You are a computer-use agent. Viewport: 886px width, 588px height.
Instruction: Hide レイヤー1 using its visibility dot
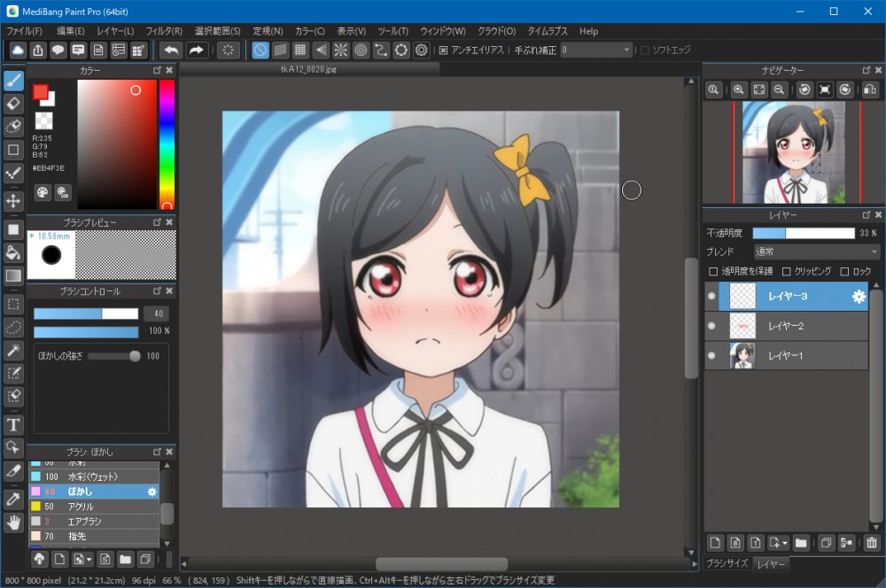click(711, 356)
